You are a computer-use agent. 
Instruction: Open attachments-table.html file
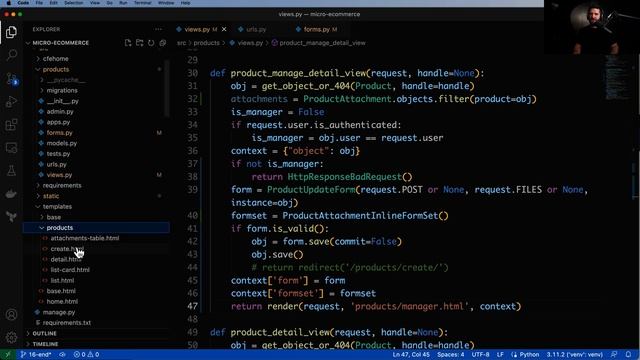click(x=85, y=238)
